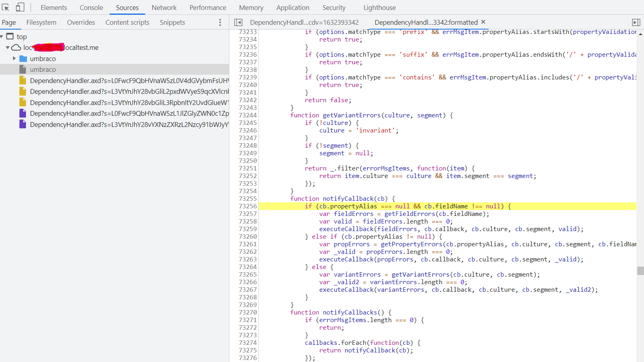644x362 pixels.
Task: Select the top frame icon
Action: 10,36
